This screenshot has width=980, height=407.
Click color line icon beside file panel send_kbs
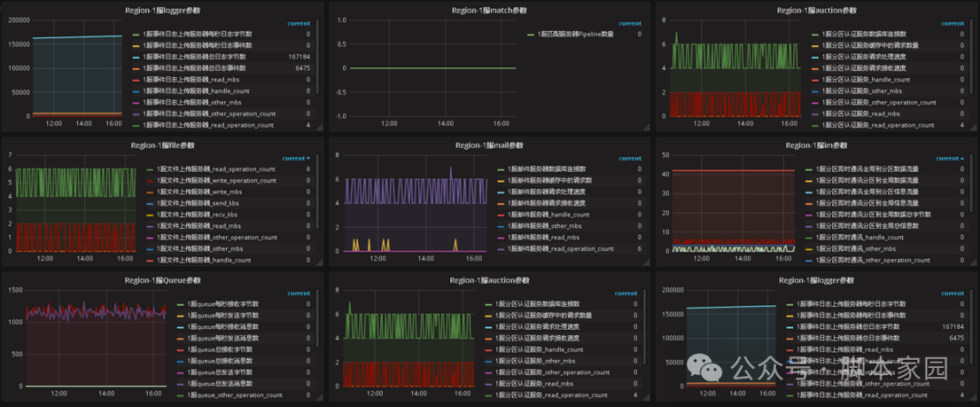(x=150, y=203)
